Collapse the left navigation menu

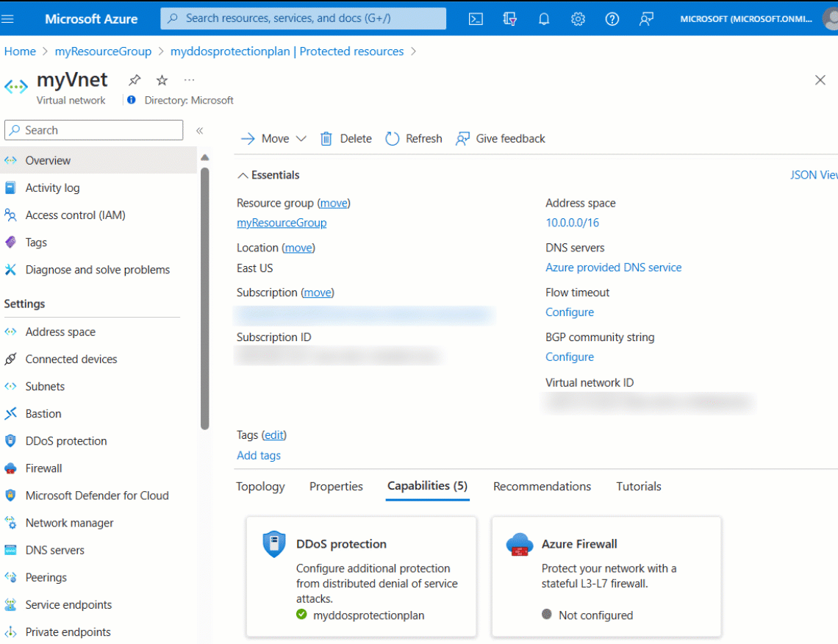pyautogui.click(x=199, y=130)
